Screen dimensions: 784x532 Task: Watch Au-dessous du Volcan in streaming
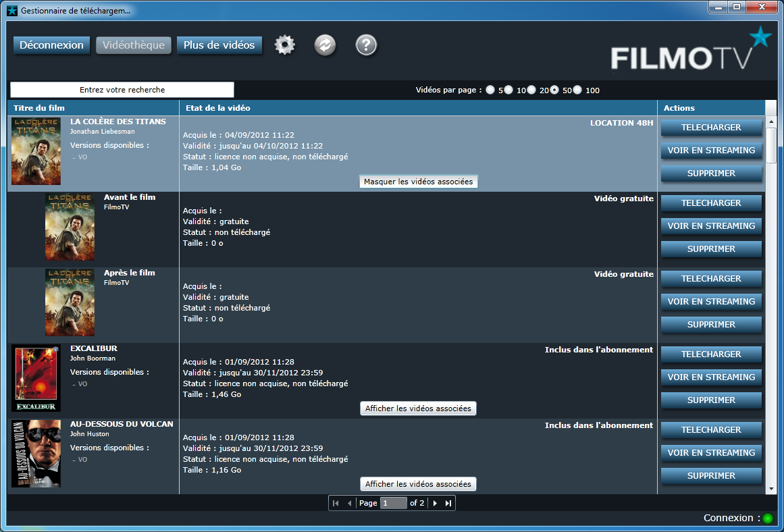(x=712, y=452)
